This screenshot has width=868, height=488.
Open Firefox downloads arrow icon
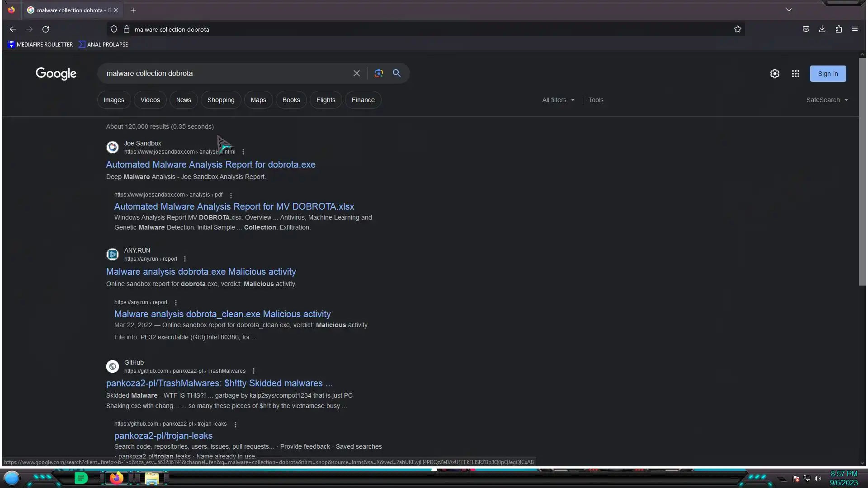coord(822,29)
